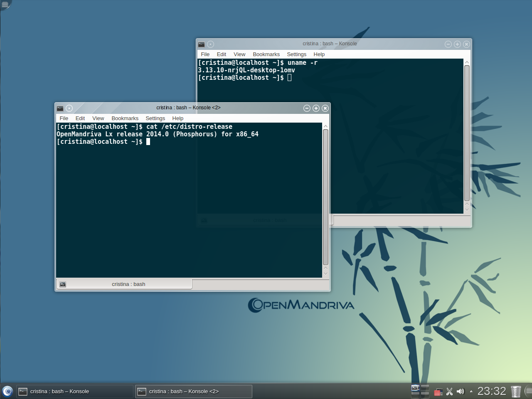Expand hidden system tray icons arrow
Viewport: 532px width, 399px height.
tap(471, 392)
